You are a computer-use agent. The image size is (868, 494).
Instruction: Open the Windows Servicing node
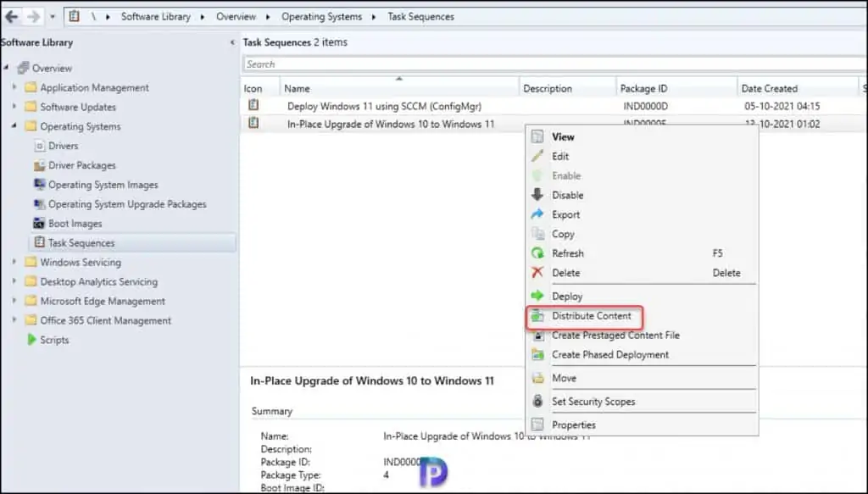81,262
